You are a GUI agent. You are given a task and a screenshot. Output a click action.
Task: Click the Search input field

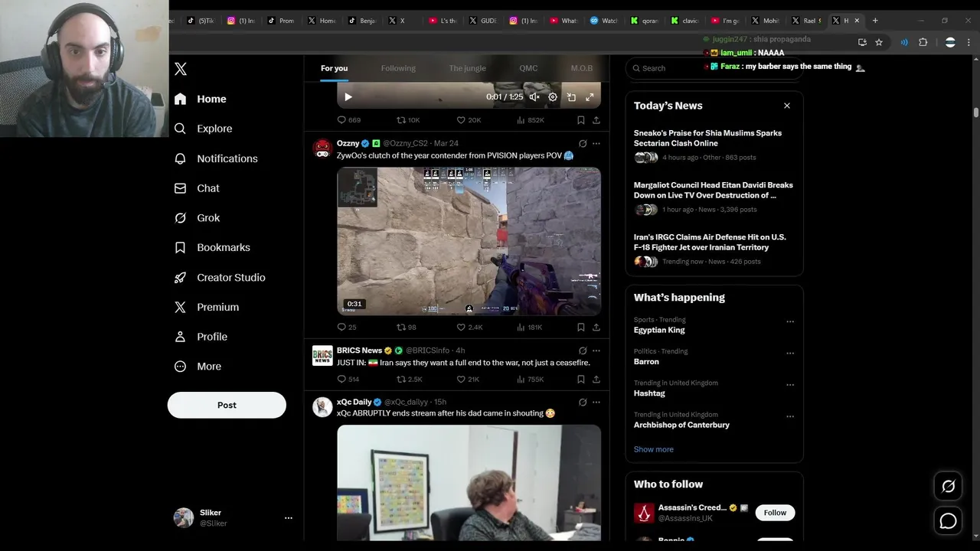point(714,68)
